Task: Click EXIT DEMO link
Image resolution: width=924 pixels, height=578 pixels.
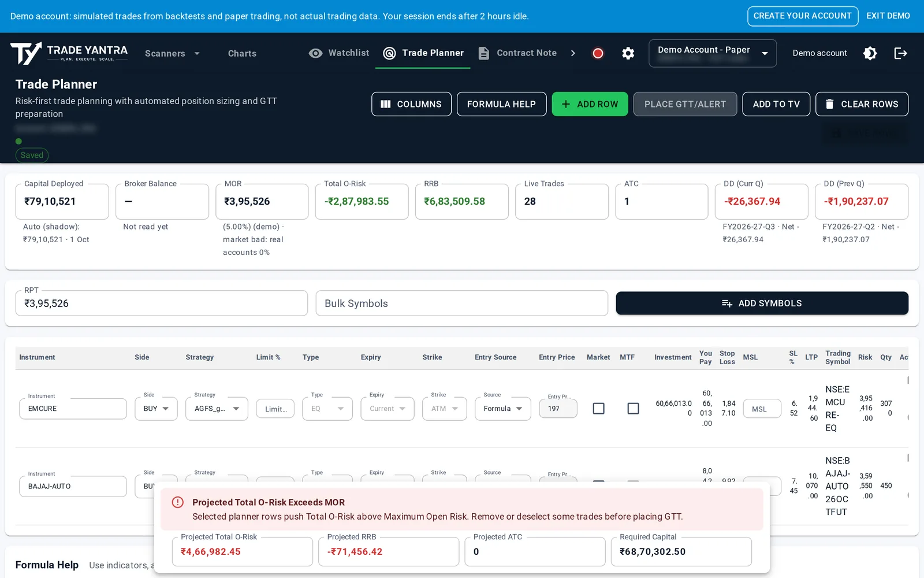Action: 888,16
